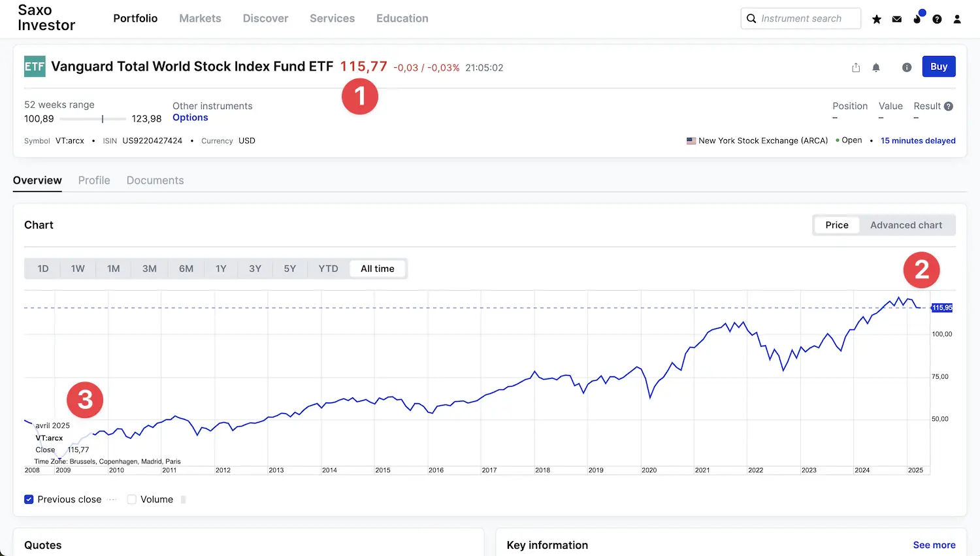Screen dimensions: 980x556
Task: Click the 2020 label on chart axis
Action: click(x=649, y=470)
